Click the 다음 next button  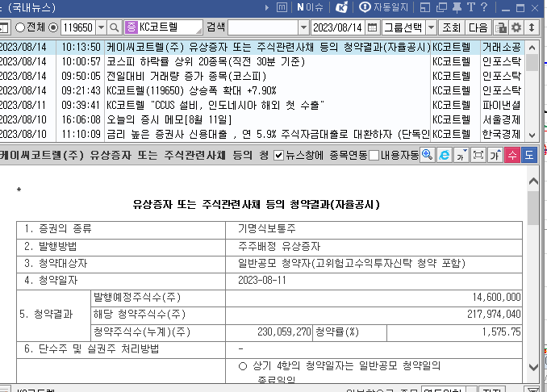[478, 27]
